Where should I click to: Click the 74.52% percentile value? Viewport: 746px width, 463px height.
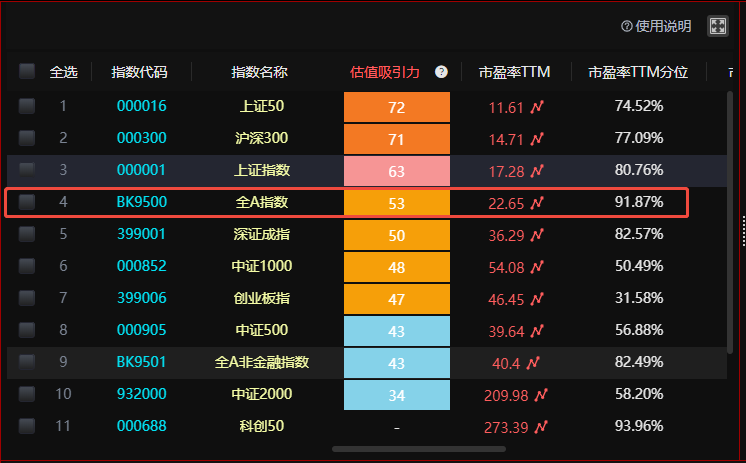[x=639, y=106]
